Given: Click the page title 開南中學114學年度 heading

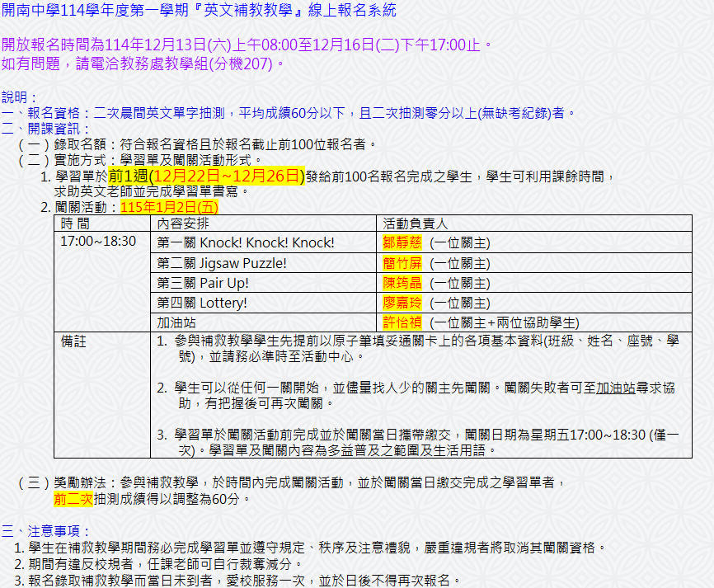Looking at the screenshot, I should pos(199,10).
